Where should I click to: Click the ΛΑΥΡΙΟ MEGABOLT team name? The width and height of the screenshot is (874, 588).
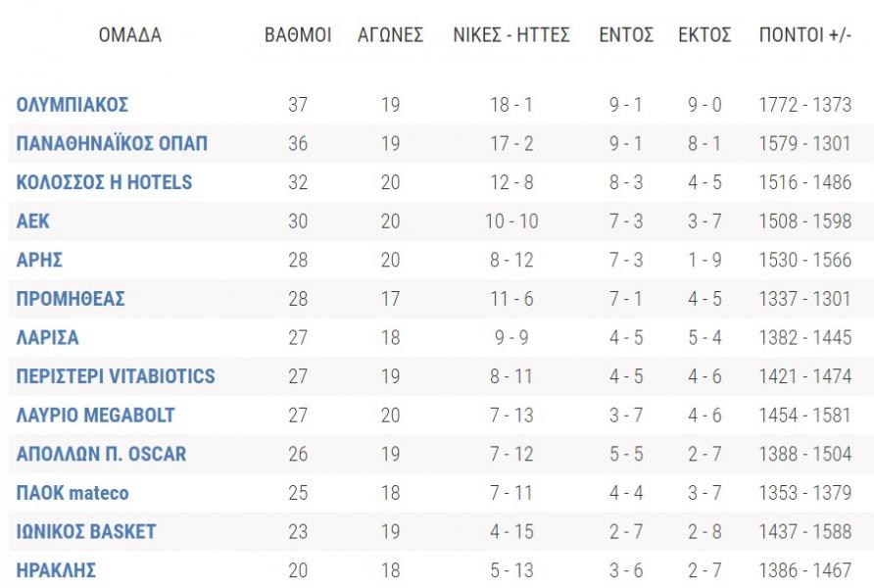coord(95,416)
